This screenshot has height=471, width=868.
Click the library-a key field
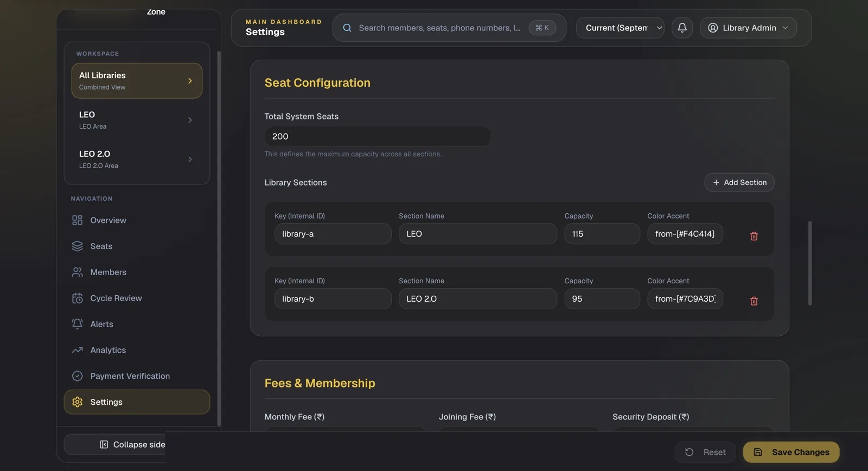(x=333, y=234)
